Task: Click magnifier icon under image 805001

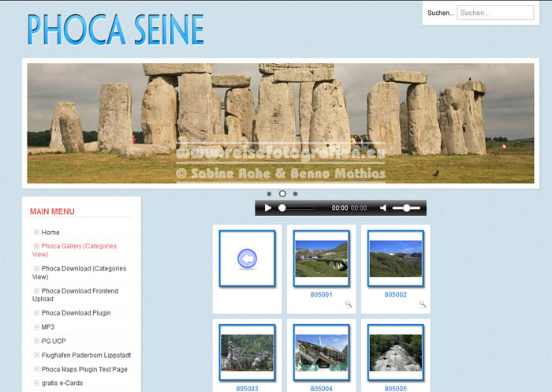Action: pos(348,304)
